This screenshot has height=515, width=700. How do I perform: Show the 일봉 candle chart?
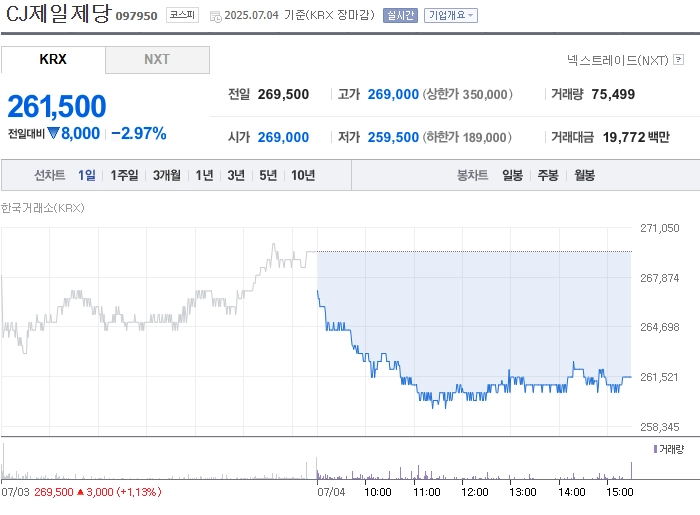coord(512,175)
